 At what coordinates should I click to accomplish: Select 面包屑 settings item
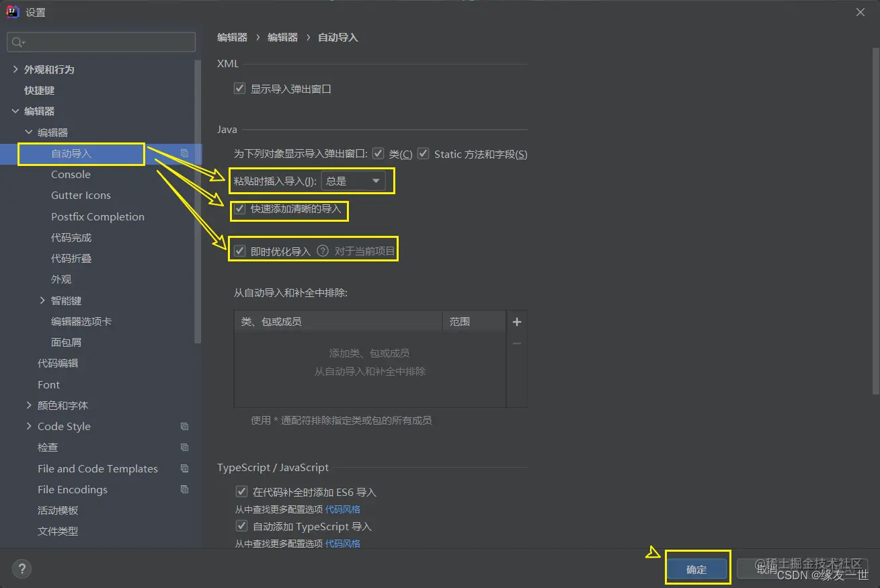click(x=66, y=343)
